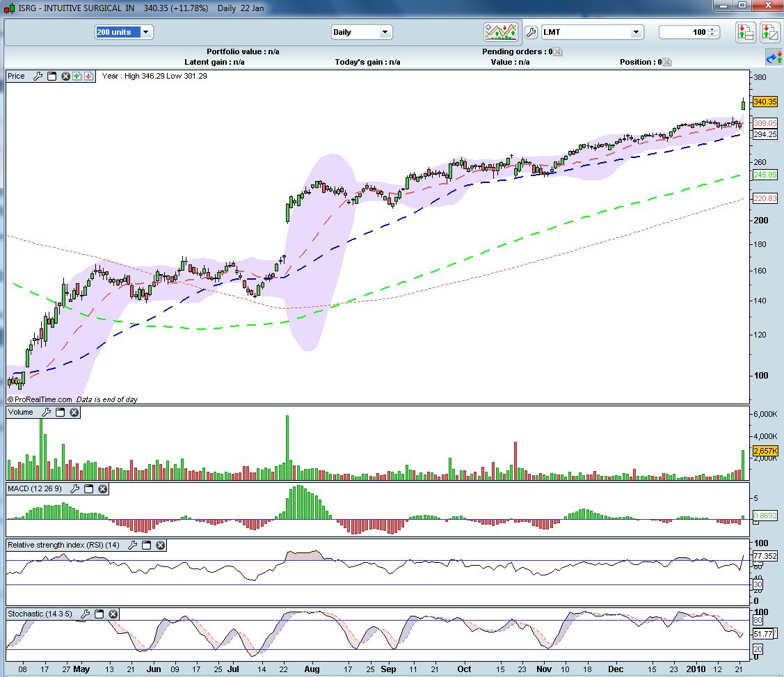Click the chart trading signals icon
Viewport: 784px width, 677px height.
click(x=500, y=32)
